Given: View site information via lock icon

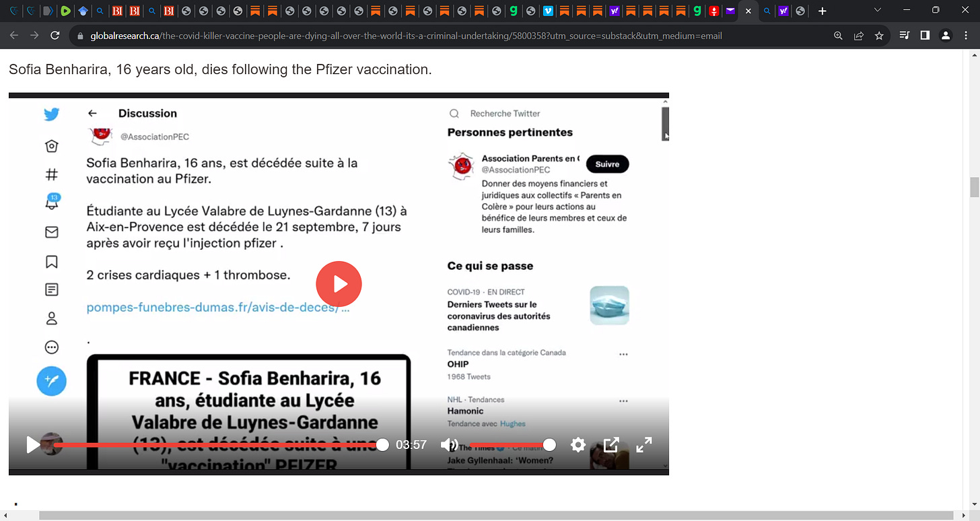Looking at the screenshot, I should click(x=80, y=36).
